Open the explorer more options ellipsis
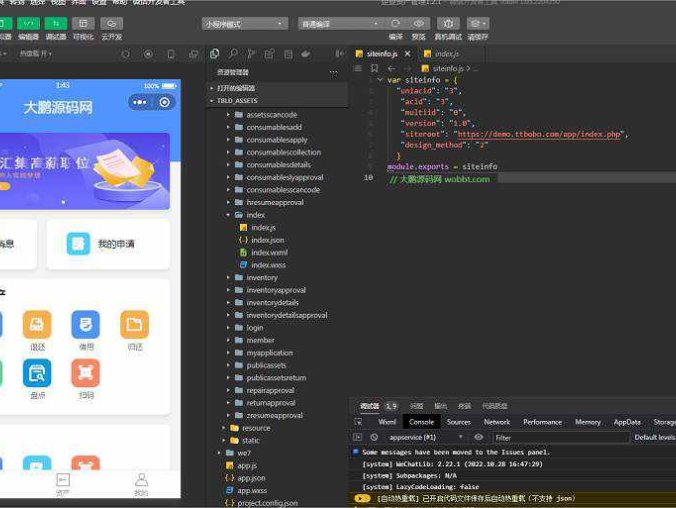This screenshot has height=508, width=676. point(334,72)
